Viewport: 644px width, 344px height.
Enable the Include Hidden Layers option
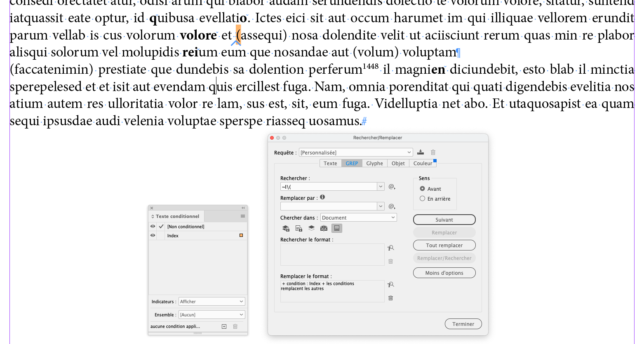point(311,228)
